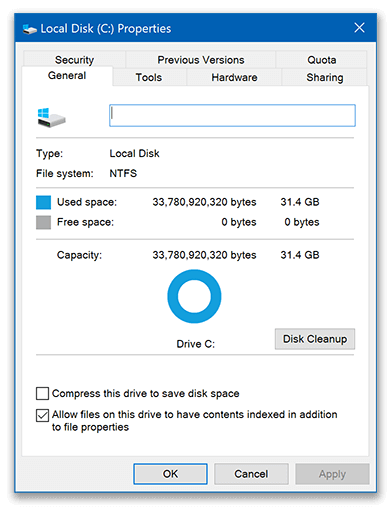390x509 pixels.
Task: Click the 'Used space:' label
Action: [x=87, y=202]
